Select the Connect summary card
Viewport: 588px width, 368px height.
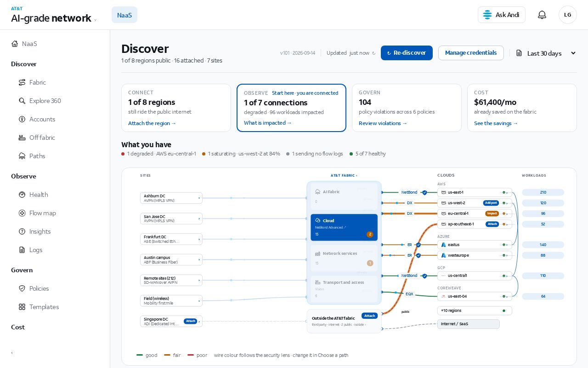pos(176,108)
